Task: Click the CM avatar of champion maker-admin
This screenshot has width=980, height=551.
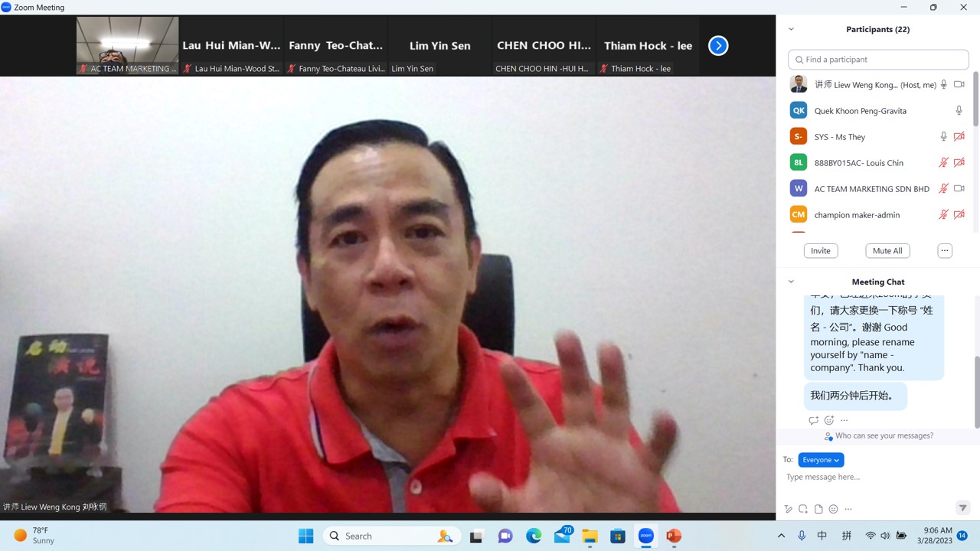Action: coord(799,214)
